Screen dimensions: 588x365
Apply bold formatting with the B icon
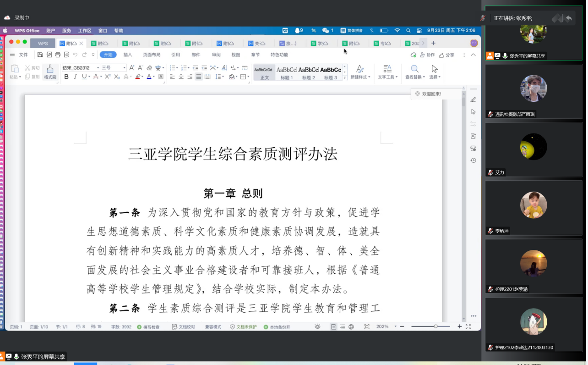[66, 77]
